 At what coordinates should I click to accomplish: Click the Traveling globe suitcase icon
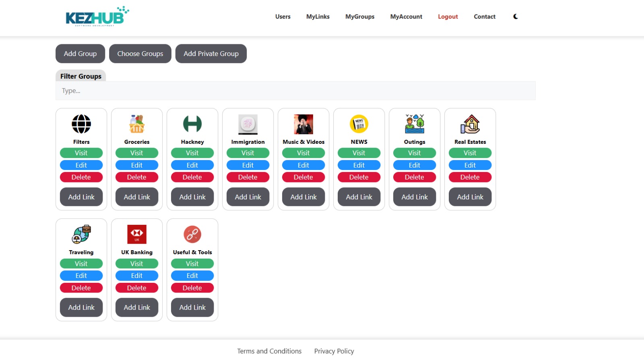(x=81, y=234)
